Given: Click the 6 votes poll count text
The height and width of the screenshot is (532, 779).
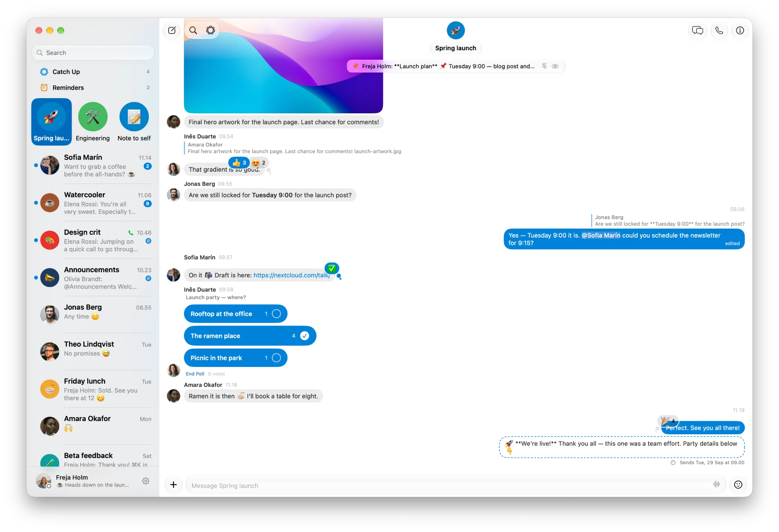Looking at the screenshot, I should click(217, 374).
